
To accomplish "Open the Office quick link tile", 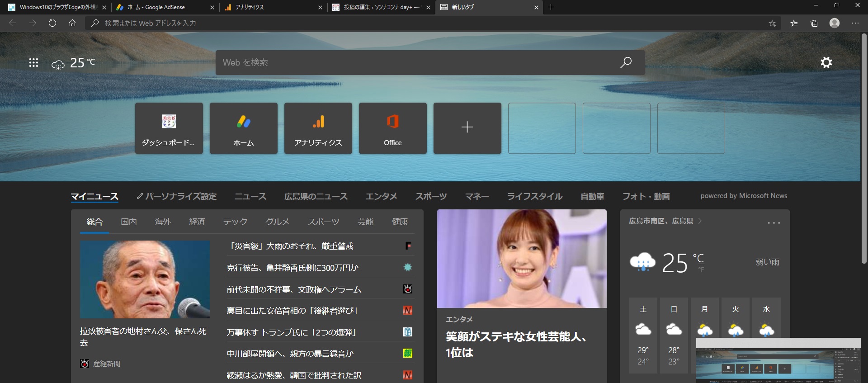I will tap(392, 128).
